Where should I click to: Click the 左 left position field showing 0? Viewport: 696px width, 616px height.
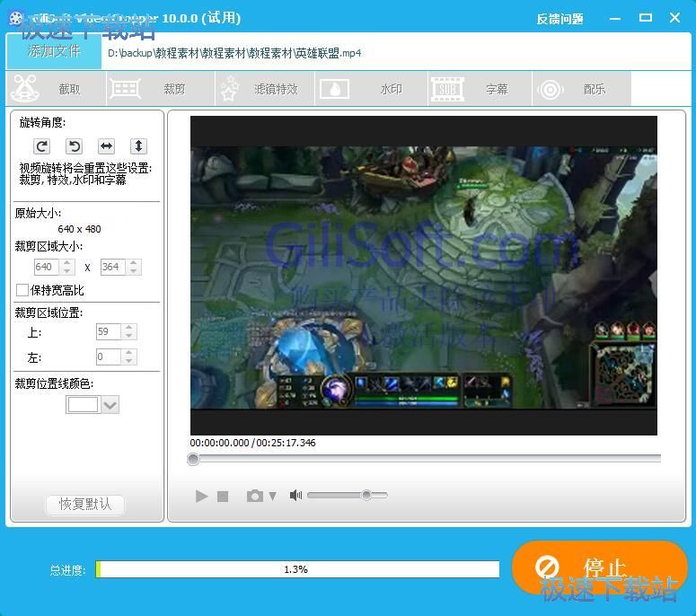109,356
